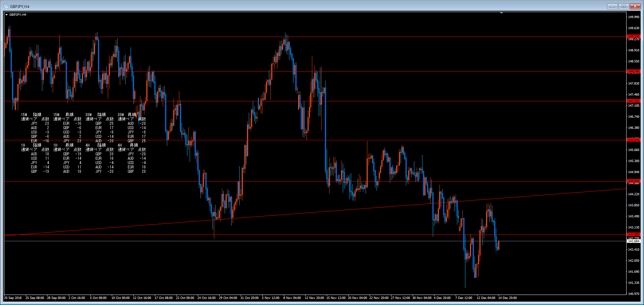This screenshot has height=305, width=644.
Task: Maximize the GBPJPY,H4 chart window
Action: coord(624,6)
